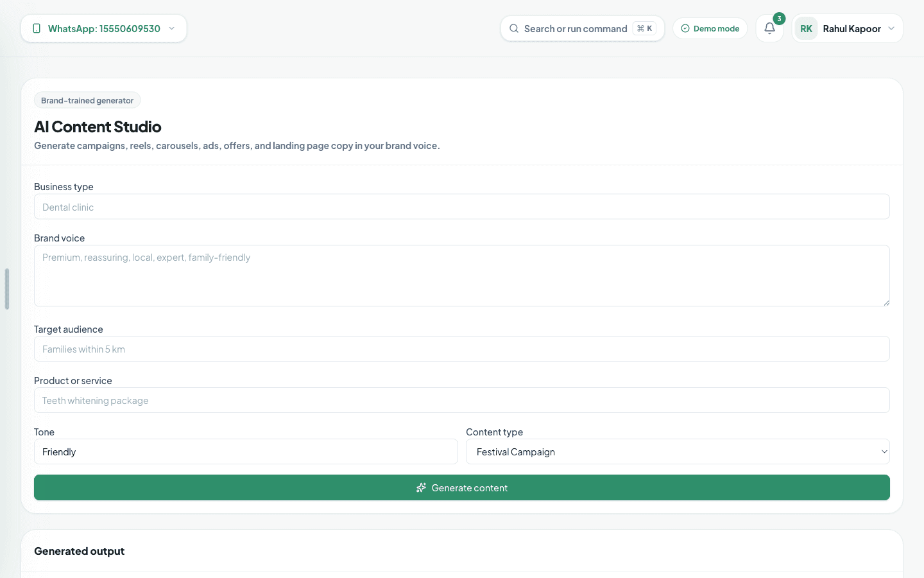Focus the Brand voice text area

462,276
